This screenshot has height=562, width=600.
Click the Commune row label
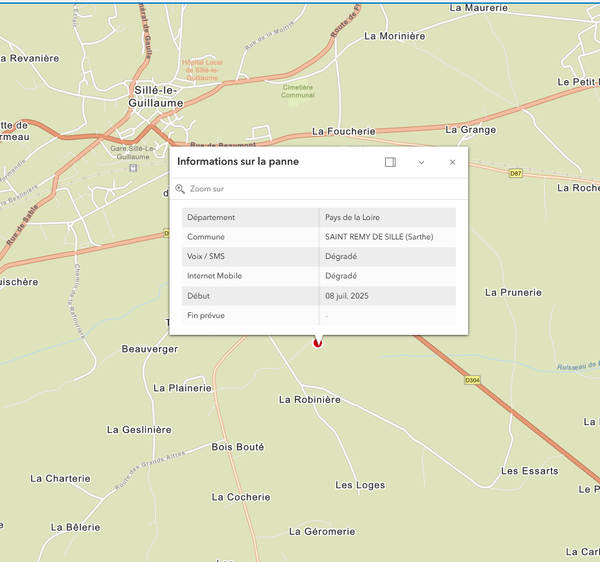coord(206,237)
